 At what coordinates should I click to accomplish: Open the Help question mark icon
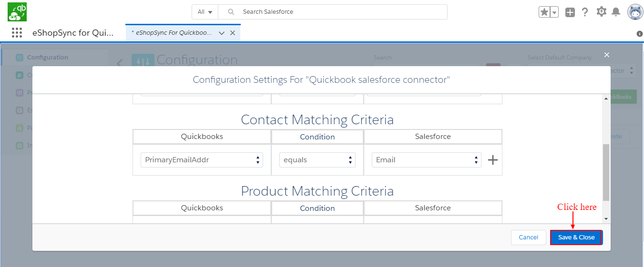[585, 12]
